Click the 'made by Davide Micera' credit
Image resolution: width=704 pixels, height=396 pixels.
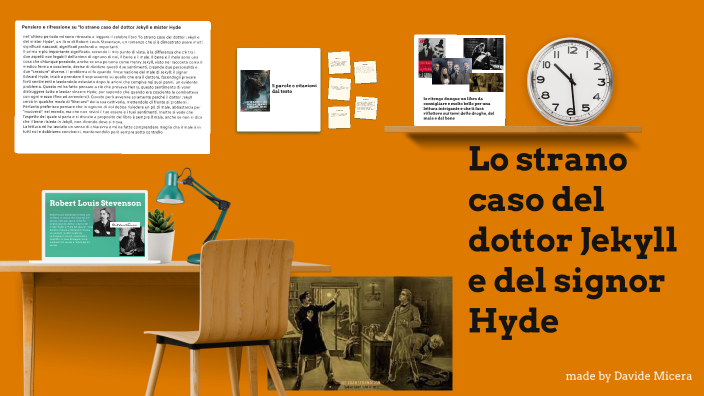tap(629, 376)
